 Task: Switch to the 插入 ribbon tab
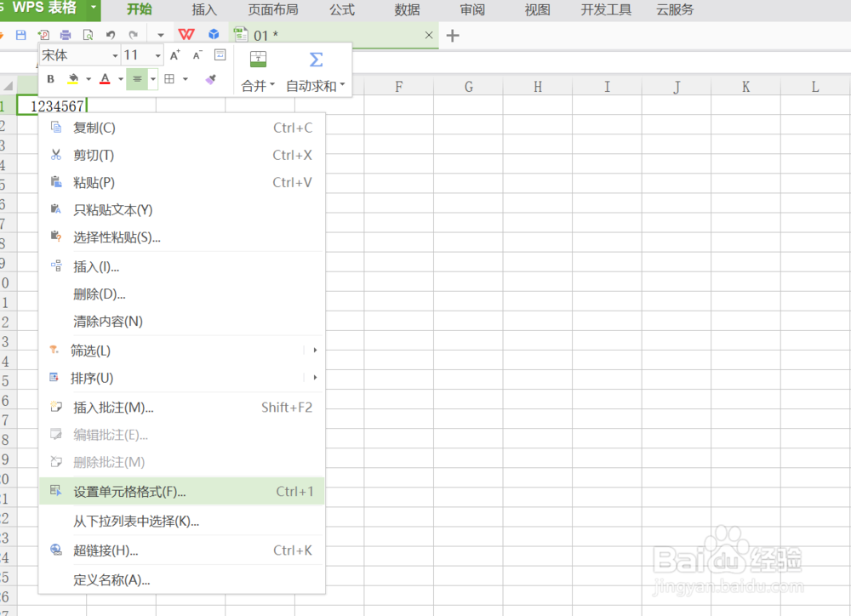(204, 9)
